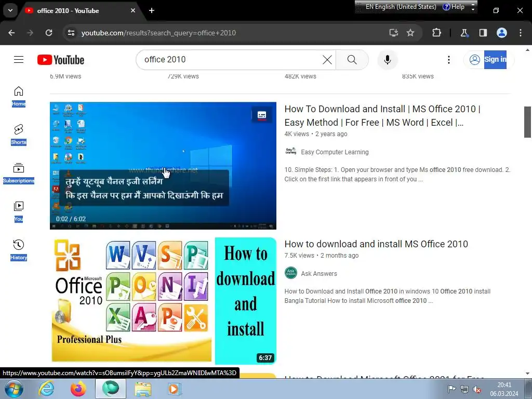Screen dimensions: 532x399
Task: Visit the Easy Computer Learning channel name
Action: 335,152
